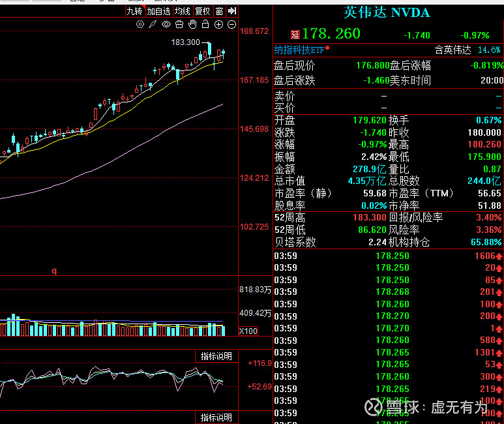Click the 美东时间 20:00 value
The height and width of the screenshot is (424, 504).
point(492,80)
